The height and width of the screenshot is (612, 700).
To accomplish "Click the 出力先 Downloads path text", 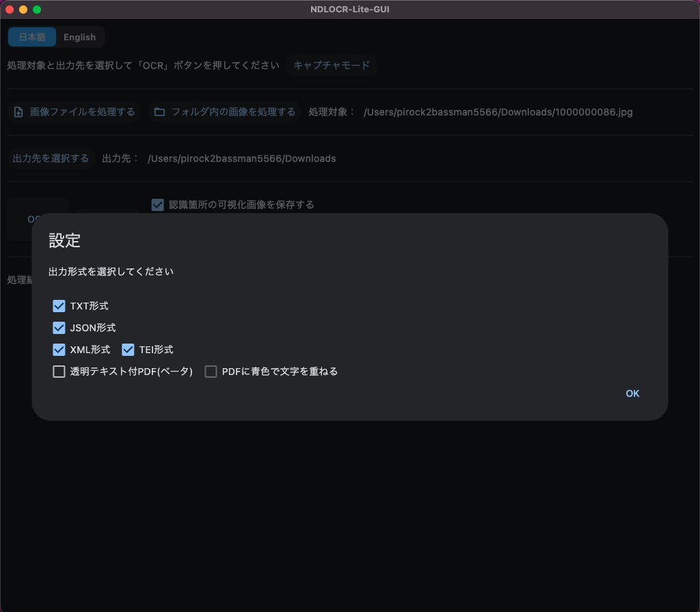I will click(x=241, y=158).
